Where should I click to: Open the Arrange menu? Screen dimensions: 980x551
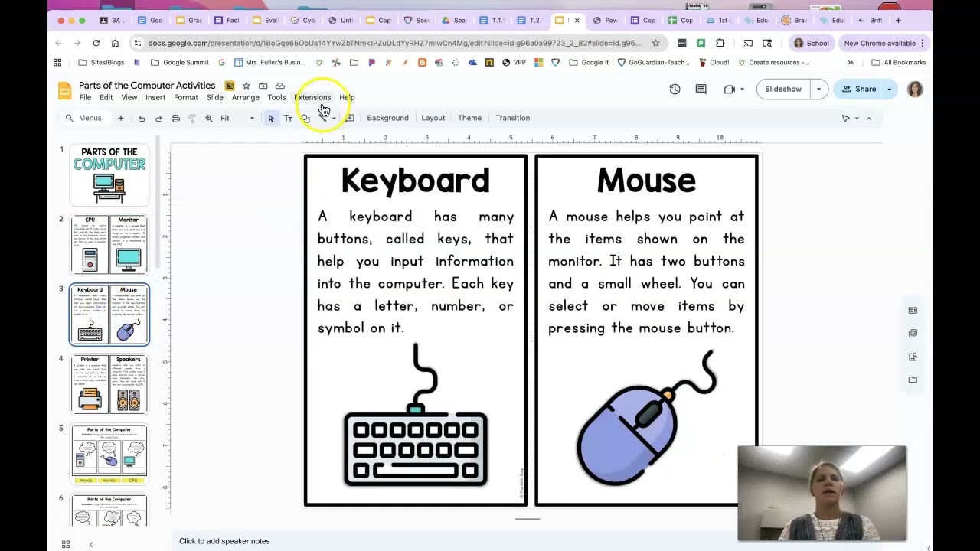[x=245, y=97]
